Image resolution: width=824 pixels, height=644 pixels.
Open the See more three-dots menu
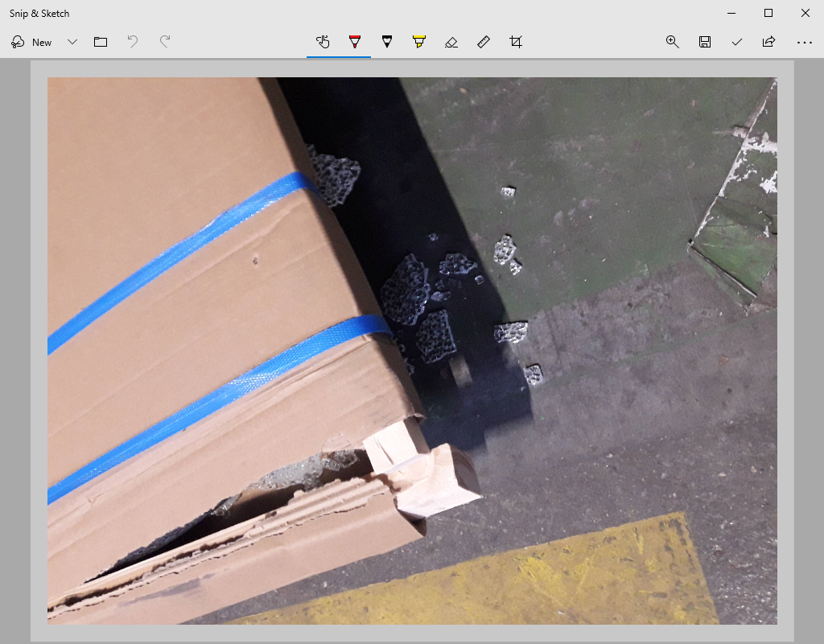[804, 43]
